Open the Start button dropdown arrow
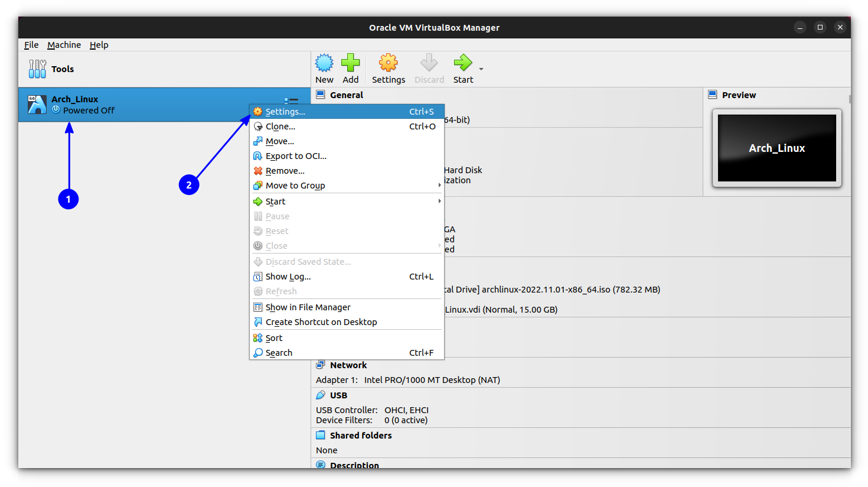The image size is (868, 487). click(481, 69)
